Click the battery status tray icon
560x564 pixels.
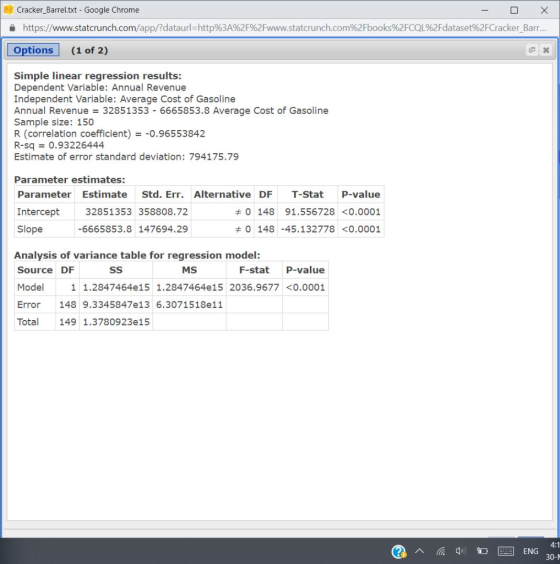coord(482,551)
